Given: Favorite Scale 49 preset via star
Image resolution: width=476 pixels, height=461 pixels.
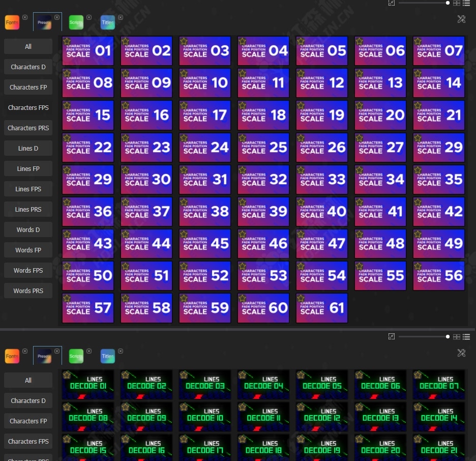Looking at the screenshot, I should click(418, 235).
